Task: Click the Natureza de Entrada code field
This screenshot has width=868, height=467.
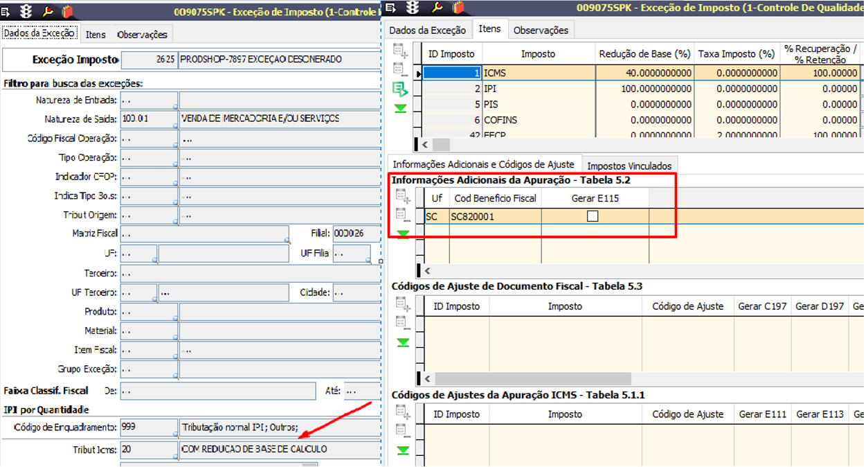Action: [x=150, y=100]
